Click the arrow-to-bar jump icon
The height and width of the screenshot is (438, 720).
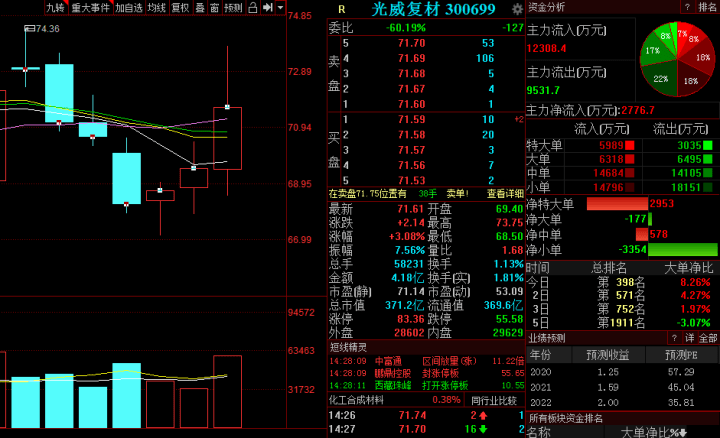click(x=266, y=7)
